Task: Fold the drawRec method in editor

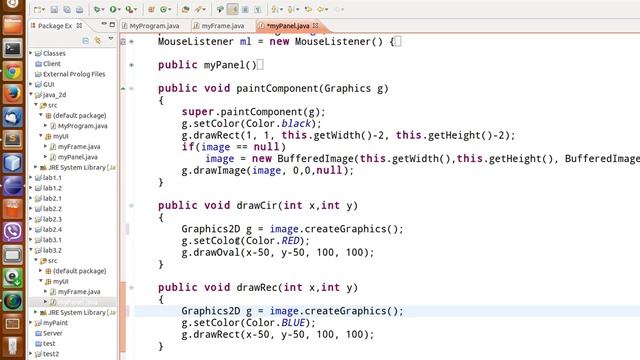Action: click(x=131, y=288)
